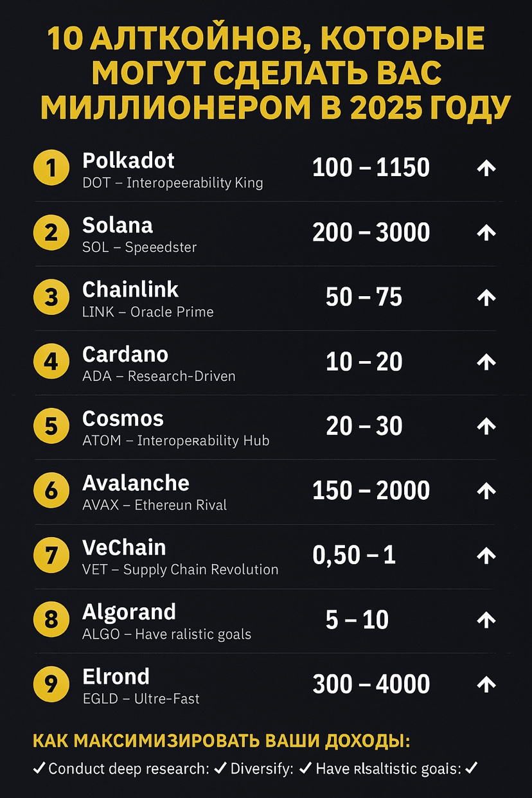Click the Algorand coin name

129,612
